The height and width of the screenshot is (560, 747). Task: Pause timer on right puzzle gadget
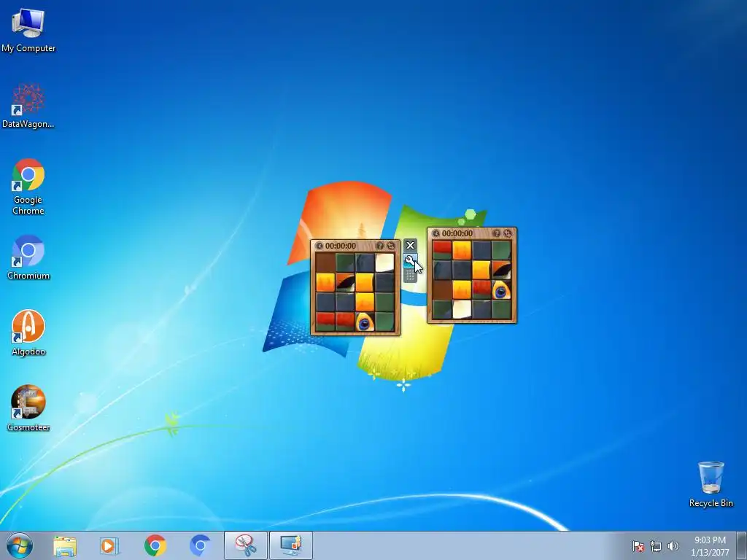point(436,233)
